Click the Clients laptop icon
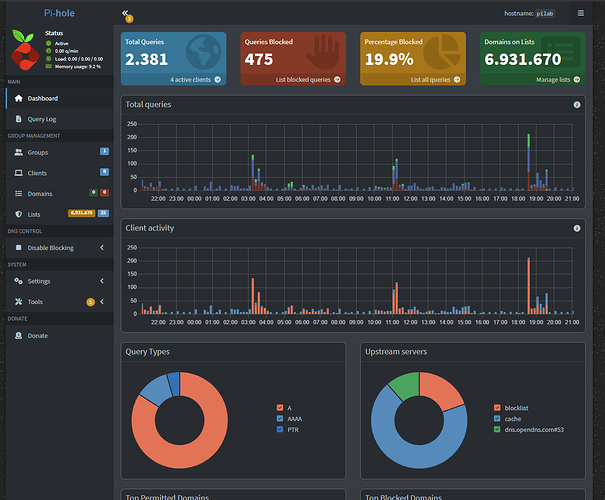Screen dimensions: 605x500 click(19, 173)
